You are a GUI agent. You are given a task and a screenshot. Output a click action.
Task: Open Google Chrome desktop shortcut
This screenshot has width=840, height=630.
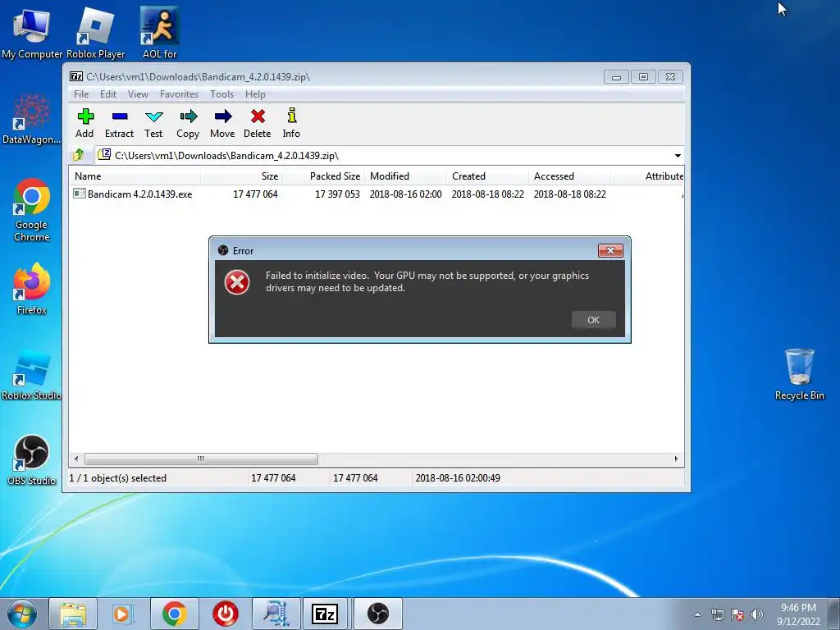tap(32, 210)
